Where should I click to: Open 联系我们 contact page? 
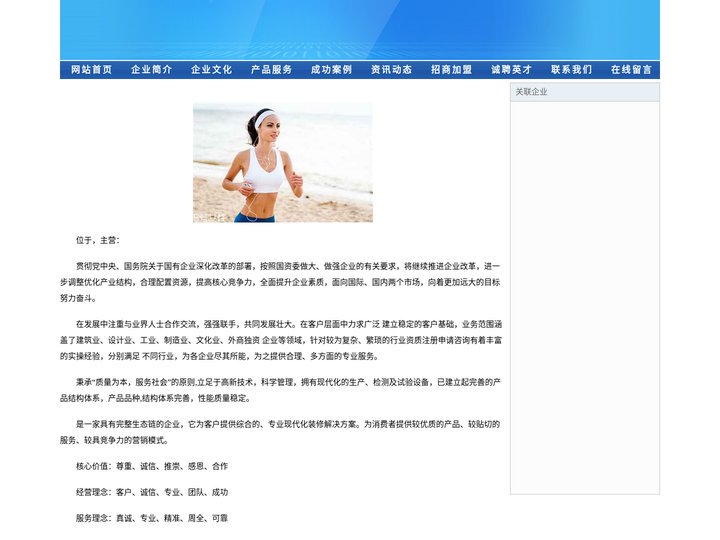pos(571,70)
